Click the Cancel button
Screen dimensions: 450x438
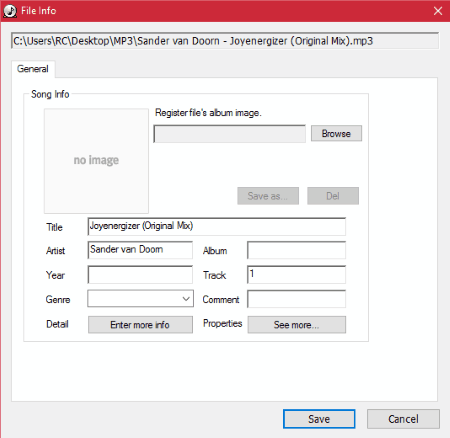[x=403, y=419]
